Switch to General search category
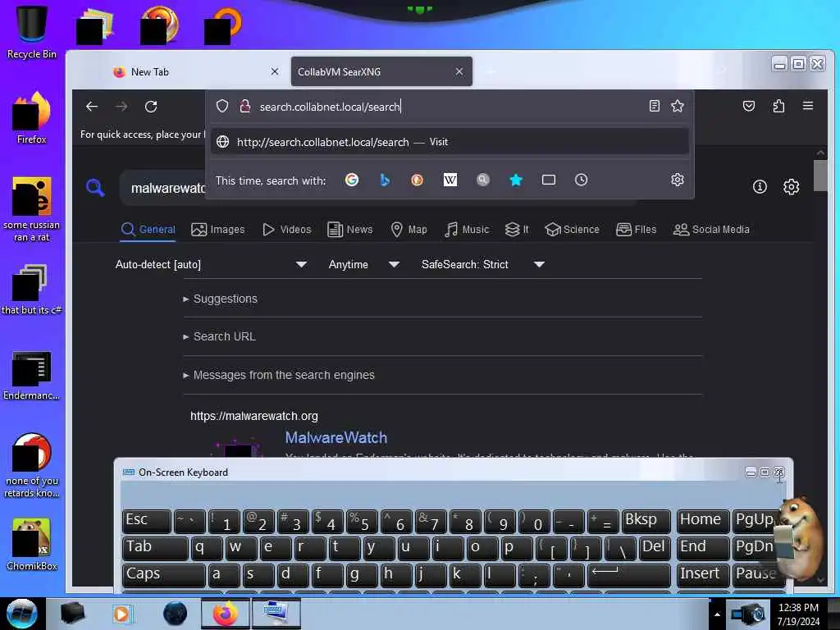This screenshot has height=630, width=840. pyautogui.click(x=148, y=230)
